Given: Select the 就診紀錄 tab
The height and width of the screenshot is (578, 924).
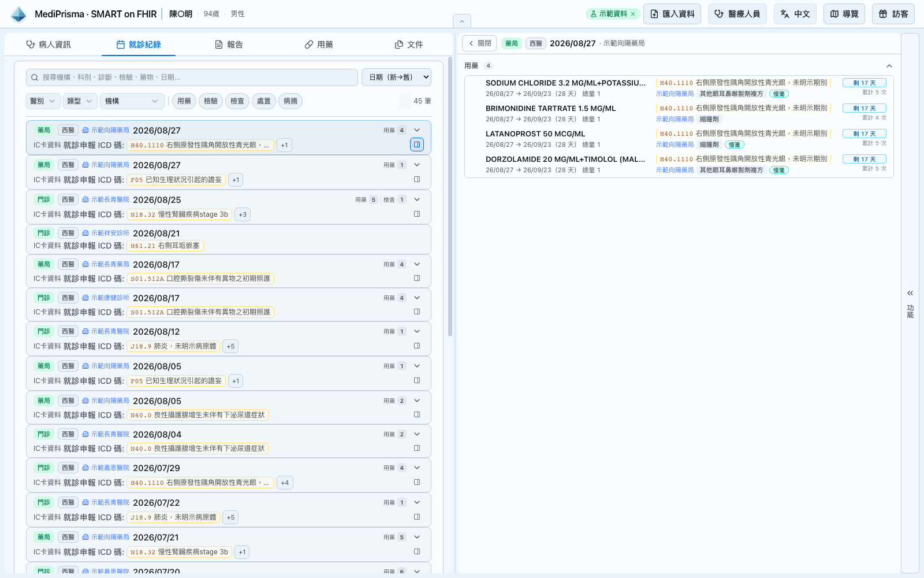Looking at the screenshot, I should pyautogui.click(x=139, y=45).
